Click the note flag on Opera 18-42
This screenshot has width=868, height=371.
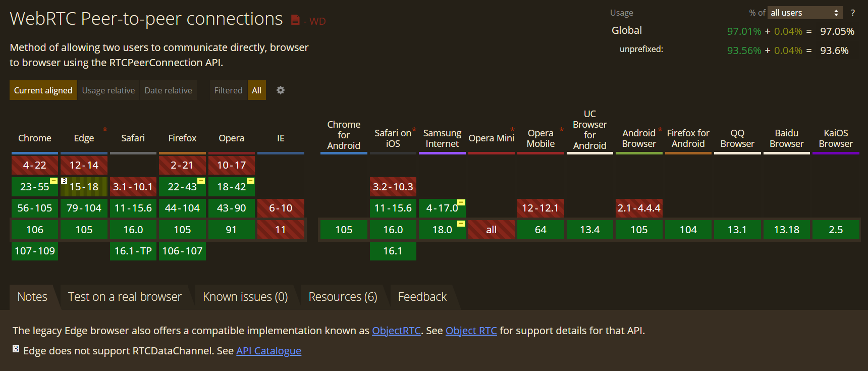(x=250, y=180)
